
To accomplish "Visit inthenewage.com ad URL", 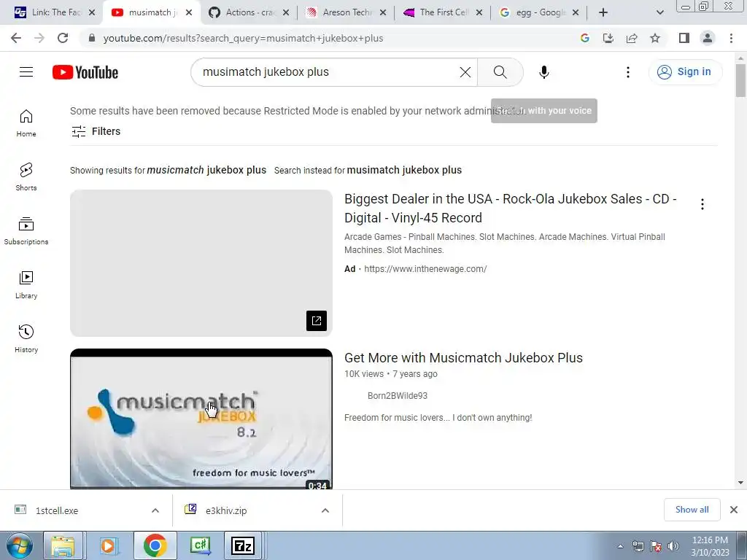I will coord(425,269).
